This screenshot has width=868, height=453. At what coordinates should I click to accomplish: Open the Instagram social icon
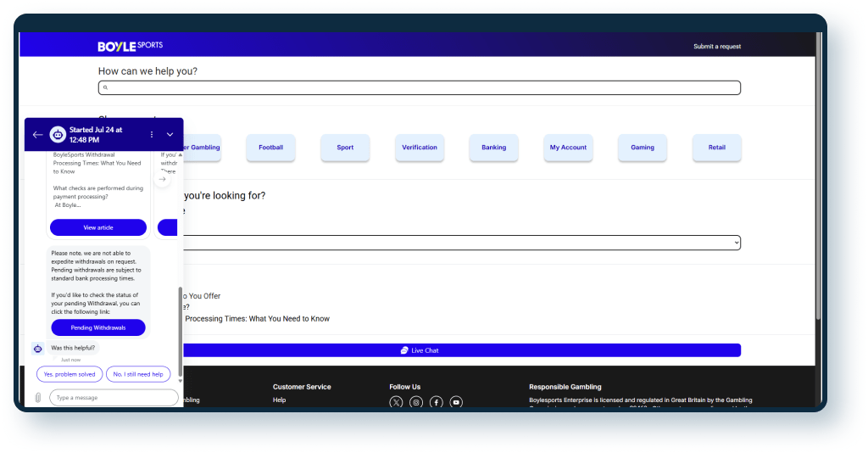[416, 402]
